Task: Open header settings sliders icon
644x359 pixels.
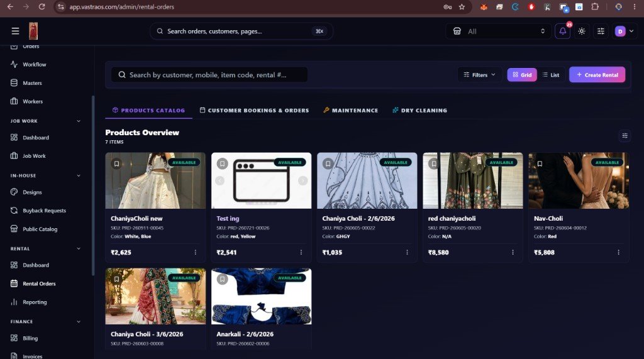Action: coord(601,31)
